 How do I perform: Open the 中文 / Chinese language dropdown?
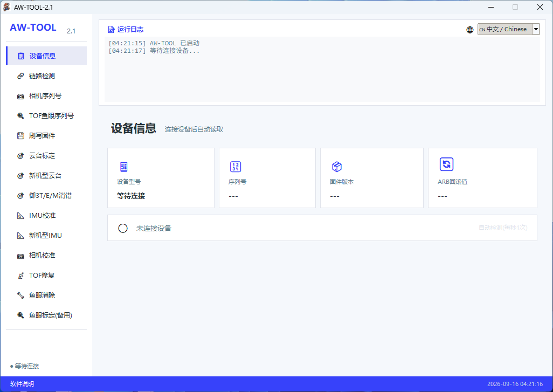pos(509,29)
